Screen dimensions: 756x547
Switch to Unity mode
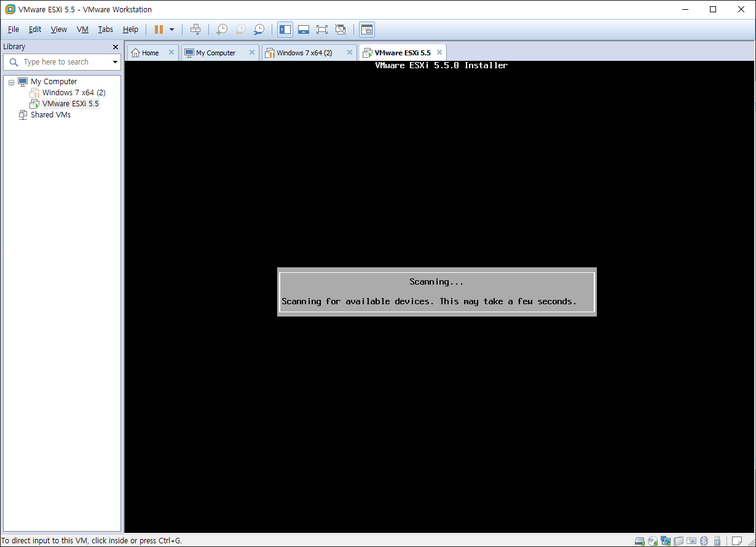pos(341,30)
